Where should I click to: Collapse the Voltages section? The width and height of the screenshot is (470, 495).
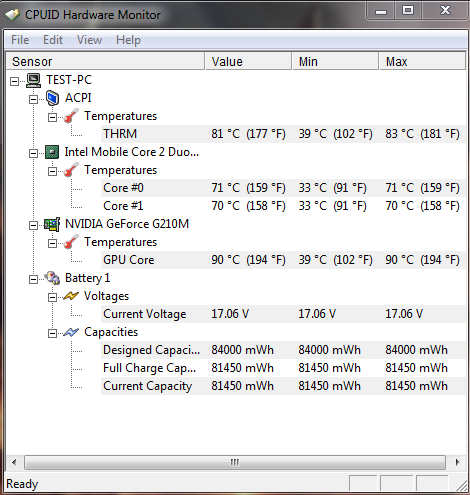coord(52,297)
